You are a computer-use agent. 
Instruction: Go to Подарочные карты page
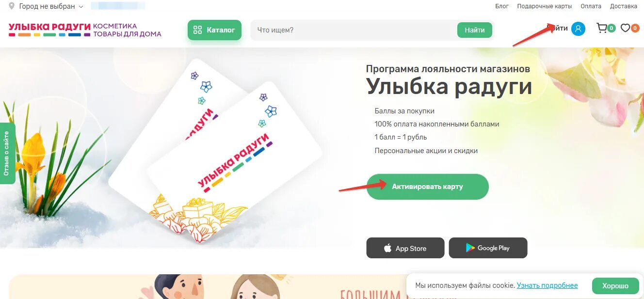[545, 6]
